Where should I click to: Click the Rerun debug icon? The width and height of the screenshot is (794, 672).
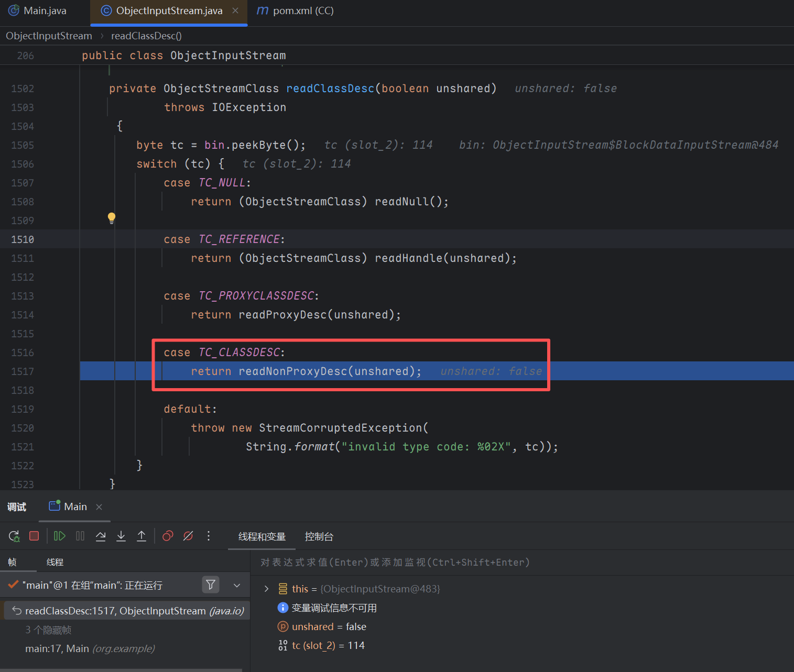14,536
